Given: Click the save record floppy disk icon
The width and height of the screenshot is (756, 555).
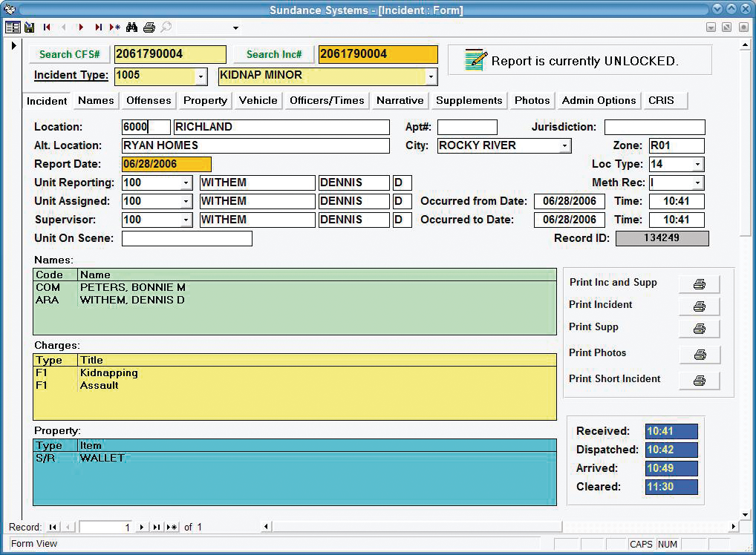Looking at the screenshot, I should pyautogui.click(x=30, y=27).
